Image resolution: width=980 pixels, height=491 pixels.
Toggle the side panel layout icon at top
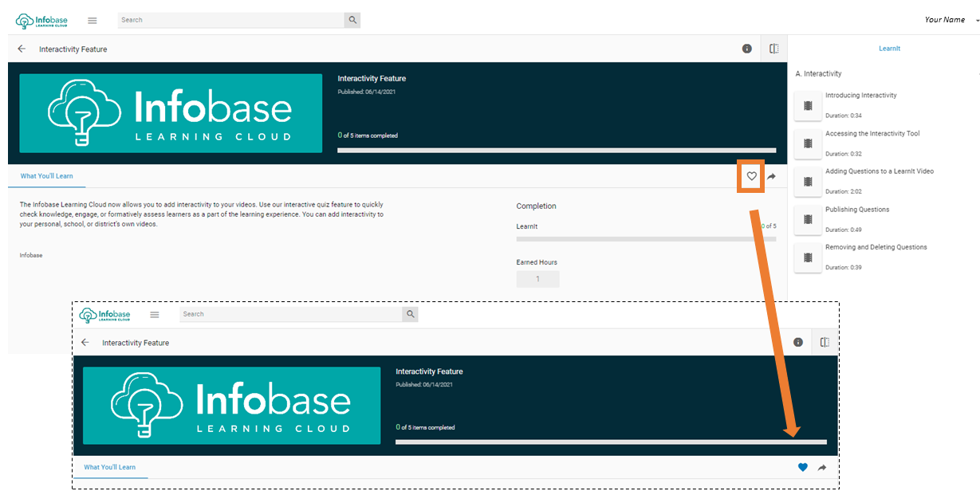click(x=773, y=49)
